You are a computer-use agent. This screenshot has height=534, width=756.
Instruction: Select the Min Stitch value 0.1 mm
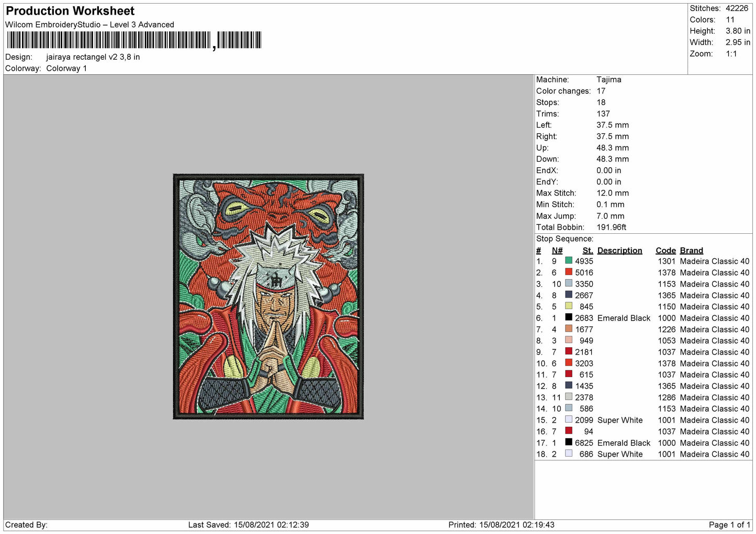(x=611, y=204)
